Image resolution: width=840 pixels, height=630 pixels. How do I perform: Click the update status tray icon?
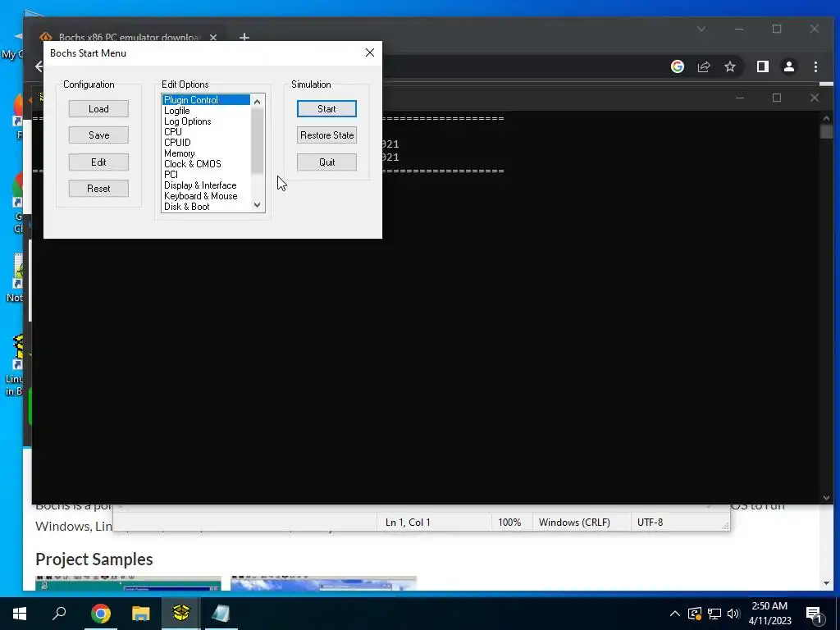coord(695,614)
